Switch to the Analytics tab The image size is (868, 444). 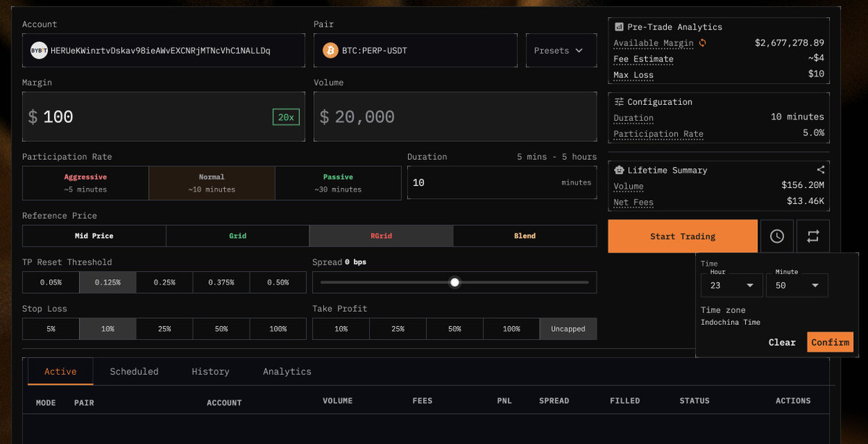click(x=287, y=371)
